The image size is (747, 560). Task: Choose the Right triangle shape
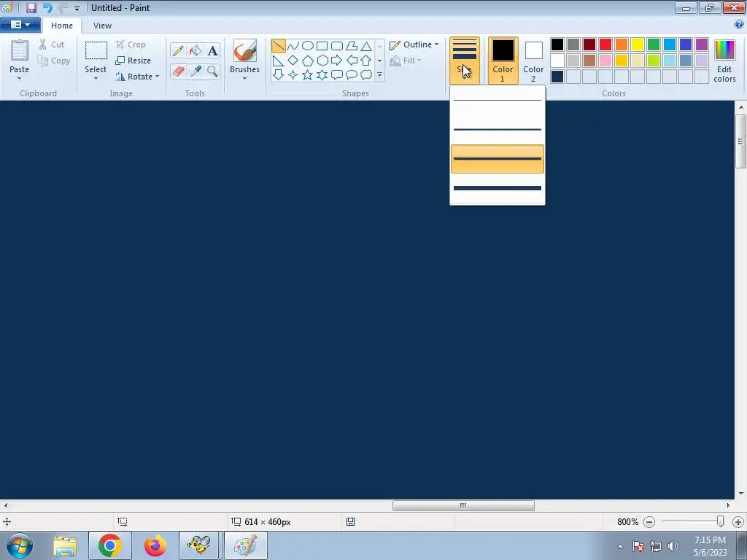pos(278,61)
